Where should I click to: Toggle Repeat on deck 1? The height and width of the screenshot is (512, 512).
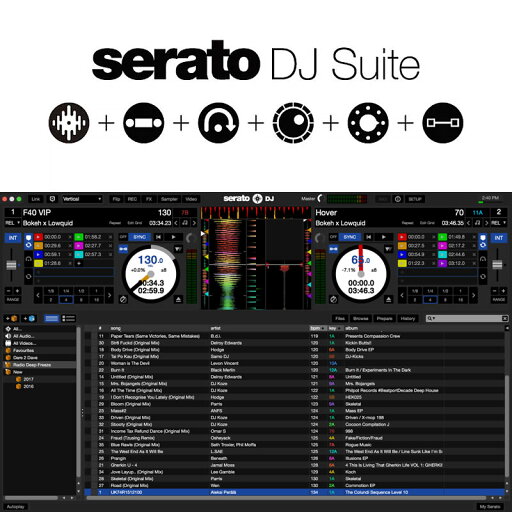coord(115,223)
